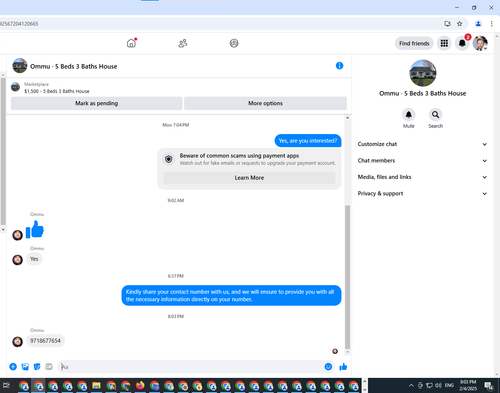Open the listing house photo in side panel
500x393 pixels.
(x=423, y=73)
